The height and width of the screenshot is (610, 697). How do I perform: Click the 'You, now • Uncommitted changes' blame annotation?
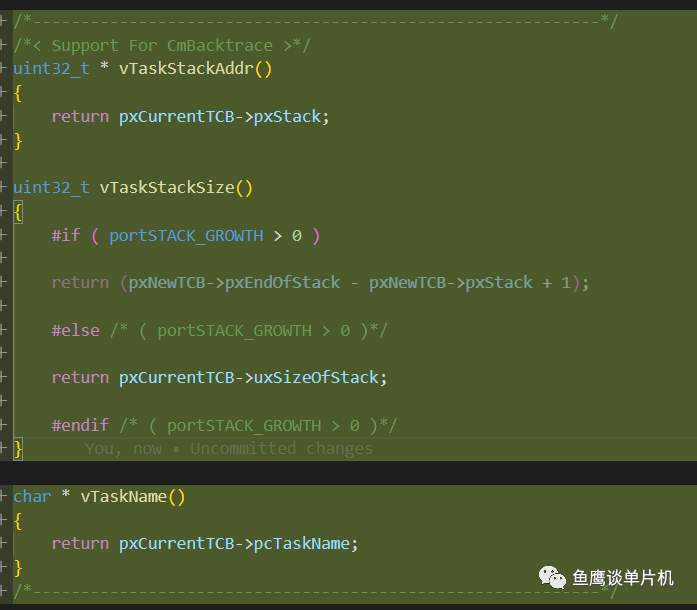pyautogui.click(x=229, y=449)
